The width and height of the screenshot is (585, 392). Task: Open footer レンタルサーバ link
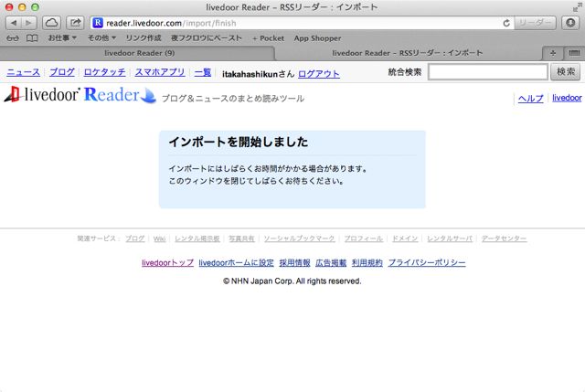pos(450,238)
